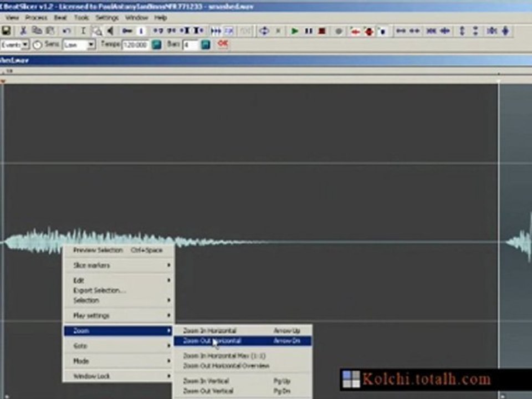532x399 pixels.
Task: Click the red horizontal double-arrow icon
Action: coord(355,32)
